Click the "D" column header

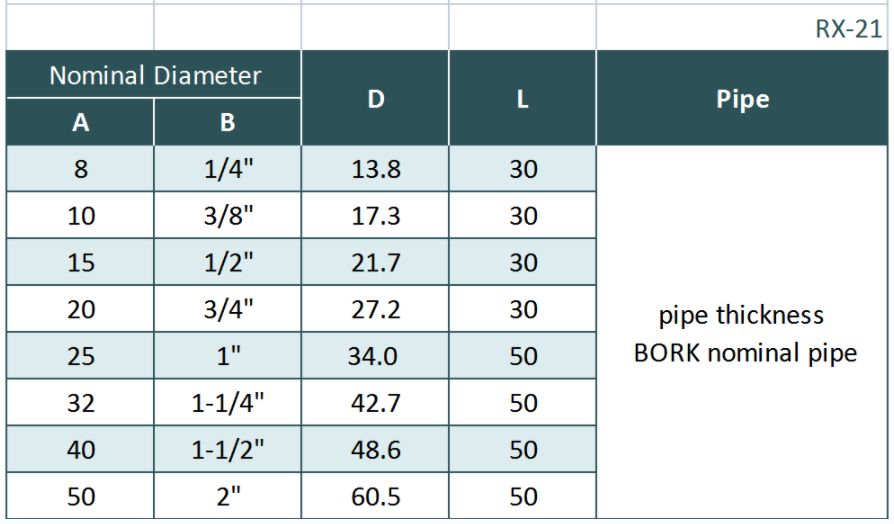click(x=375, y=99)
